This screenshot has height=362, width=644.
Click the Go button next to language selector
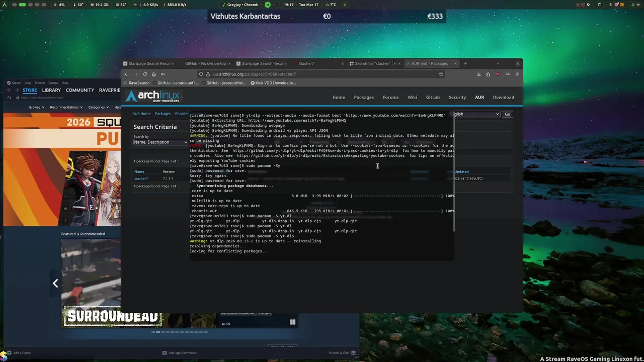[507, 114]
